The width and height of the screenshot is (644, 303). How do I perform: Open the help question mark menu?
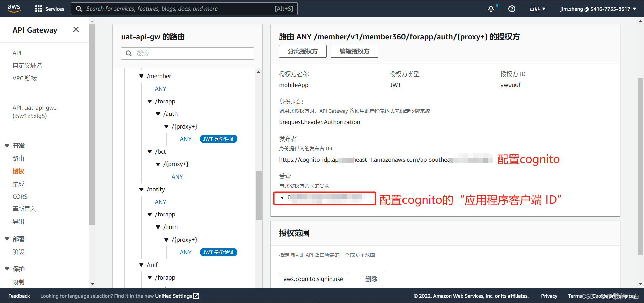[512, 9]
